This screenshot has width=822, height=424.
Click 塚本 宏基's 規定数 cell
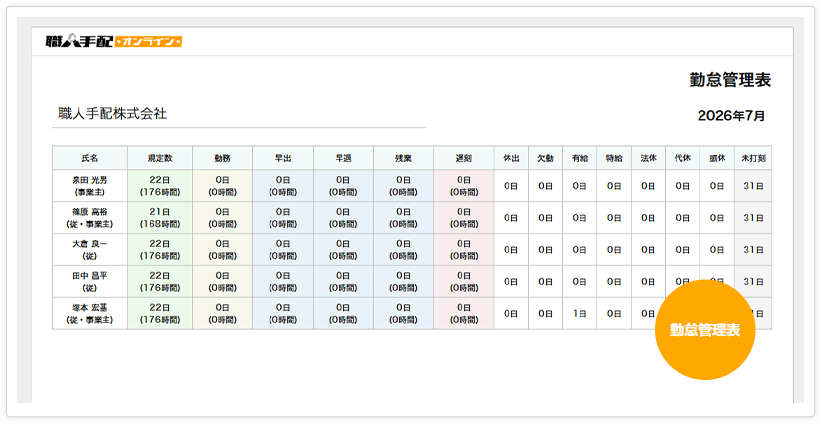click(x=160, y=313)
